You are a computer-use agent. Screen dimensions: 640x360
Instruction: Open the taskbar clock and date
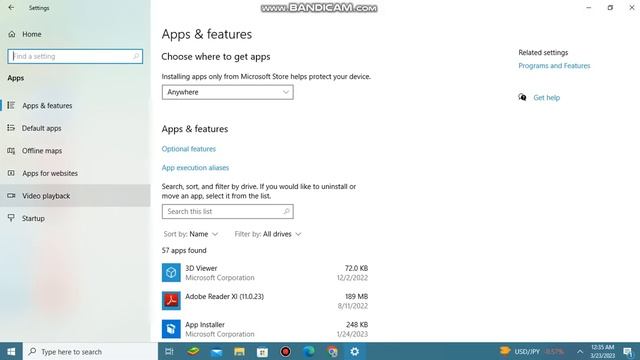(x=602, y=351)
